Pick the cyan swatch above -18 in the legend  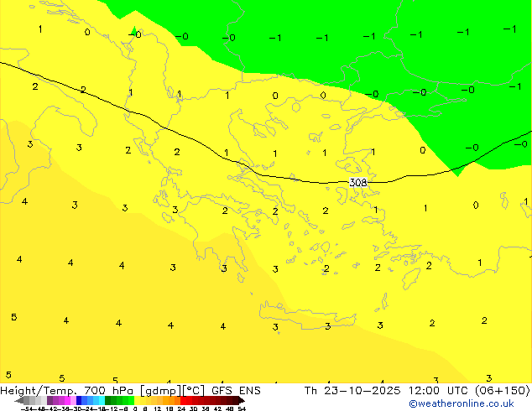tap(102, 400)
